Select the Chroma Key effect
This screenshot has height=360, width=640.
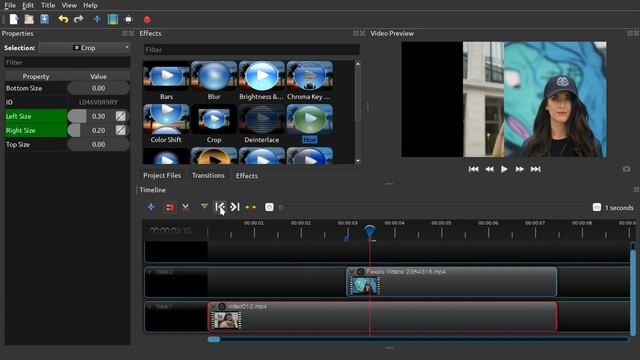309,80
